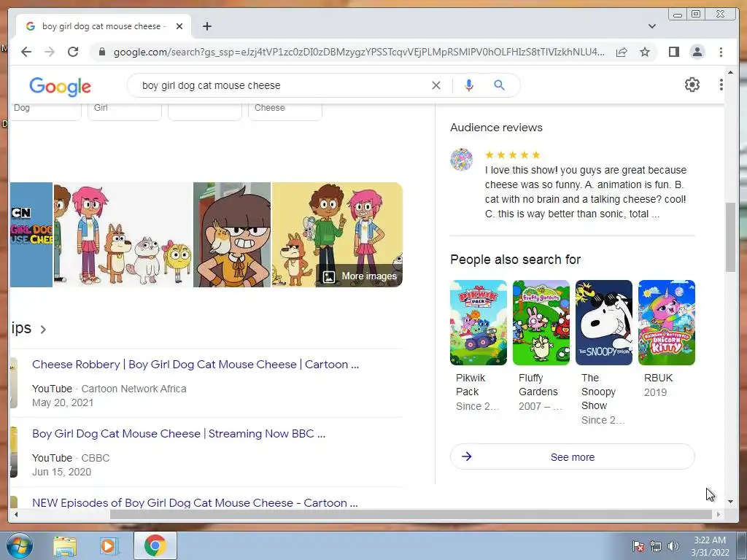This screenshot has width=747, height=560.
Task: Start voice search with microphone
Action: click(469, 85)
